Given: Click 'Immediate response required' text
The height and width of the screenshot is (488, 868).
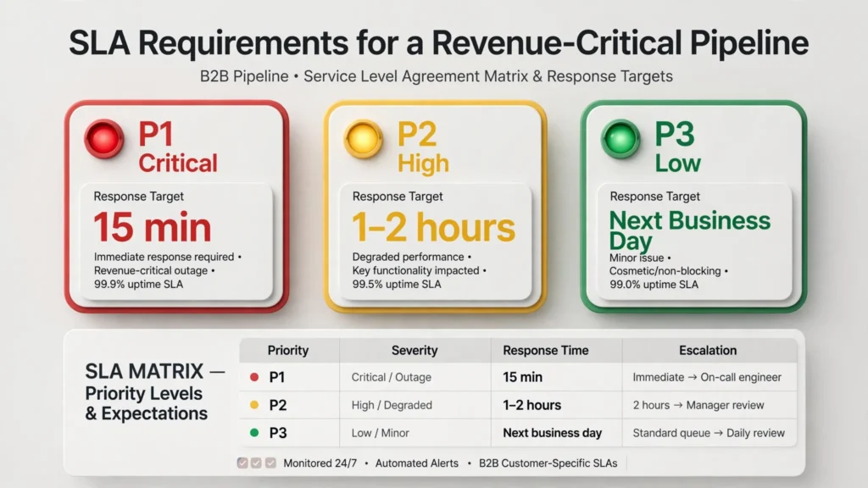Looking at the screenshot, I should (x=164, y=257).
